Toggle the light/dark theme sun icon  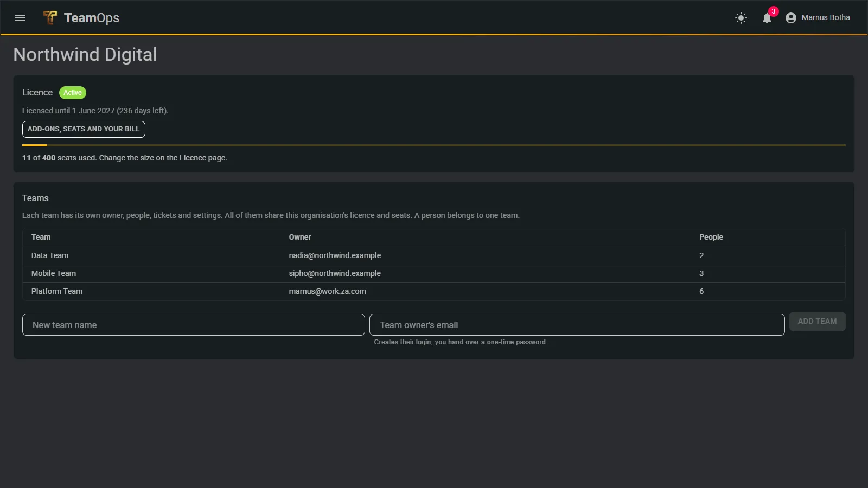point(741,18)
